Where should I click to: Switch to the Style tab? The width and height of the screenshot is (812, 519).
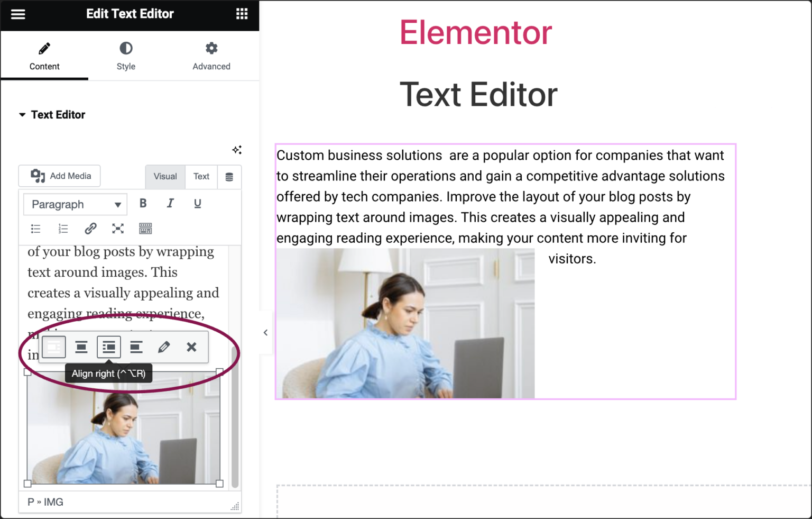[126, 56]
